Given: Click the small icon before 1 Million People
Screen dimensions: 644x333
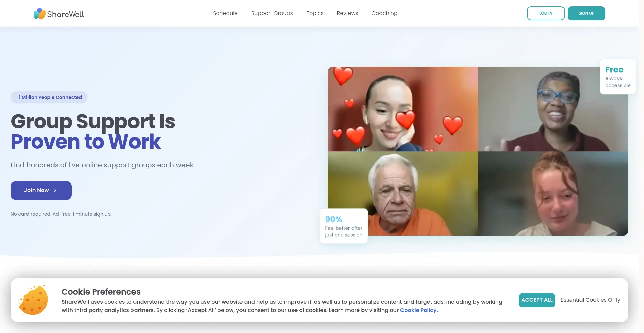Looking at the screenshot, I should click(17, 97).
